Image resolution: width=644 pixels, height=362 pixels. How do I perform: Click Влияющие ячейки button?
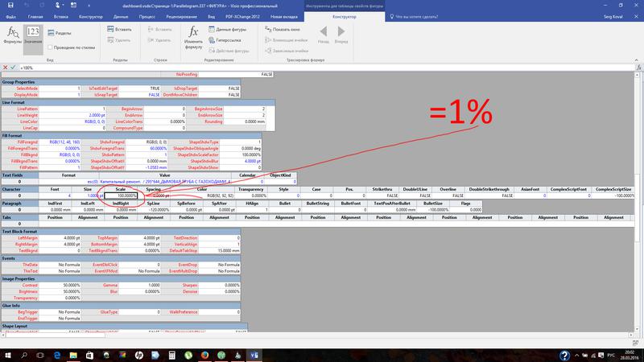287,39
